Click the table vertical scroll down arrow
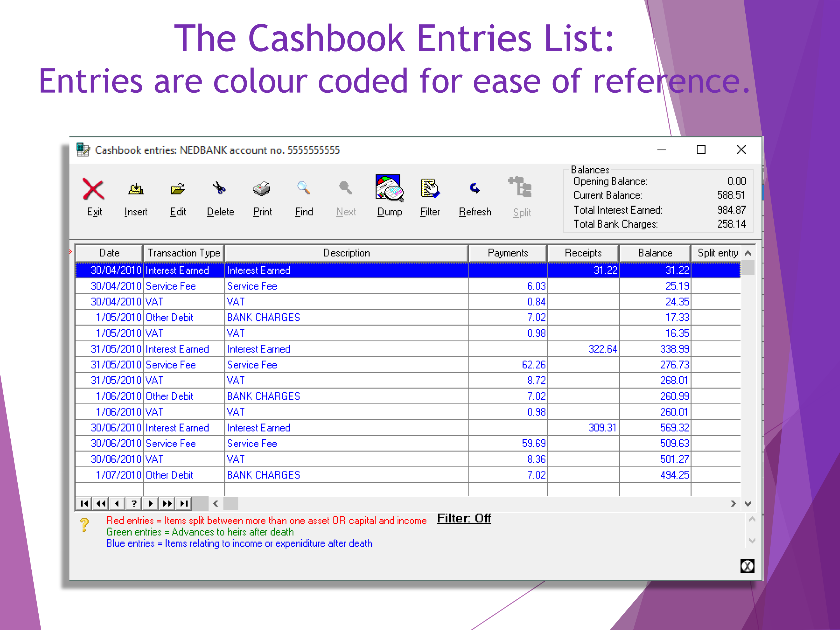 click(x=748, y=504)
